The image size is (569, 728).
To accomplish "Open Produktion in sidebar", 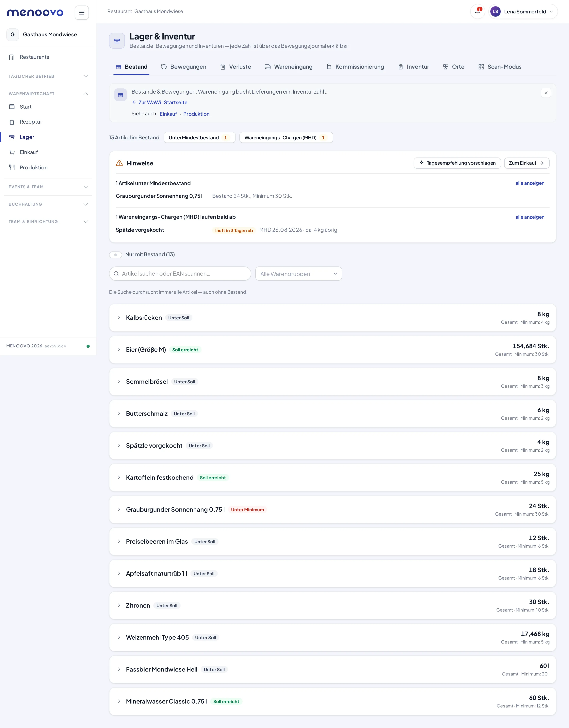I will (48, 167).
